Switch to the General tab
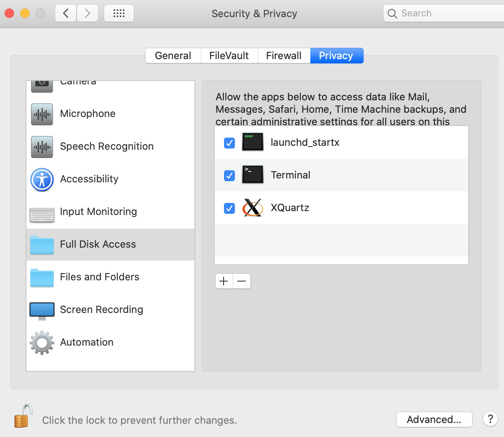This screenshot has width=504, height=437. [x=173, y=56]
